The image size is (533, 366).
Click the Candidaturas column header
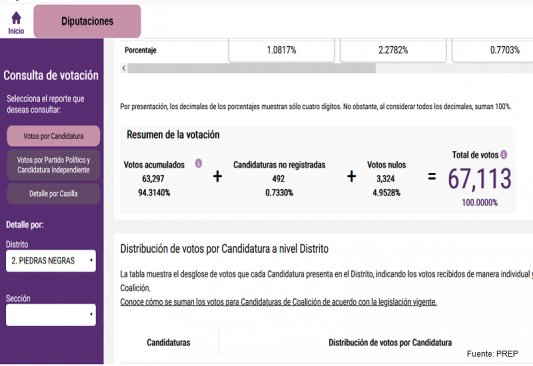(x=168, y=343)
